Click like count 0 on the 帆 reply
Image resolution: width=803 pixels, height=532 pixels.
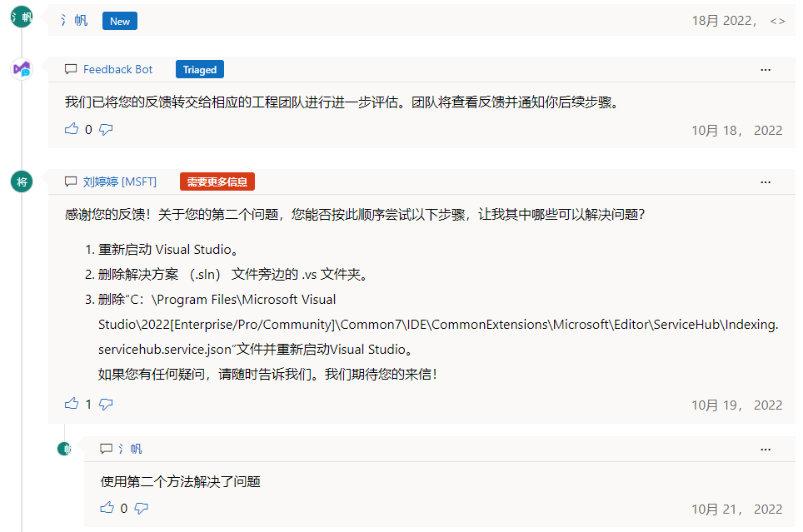(x=124, y=509)
